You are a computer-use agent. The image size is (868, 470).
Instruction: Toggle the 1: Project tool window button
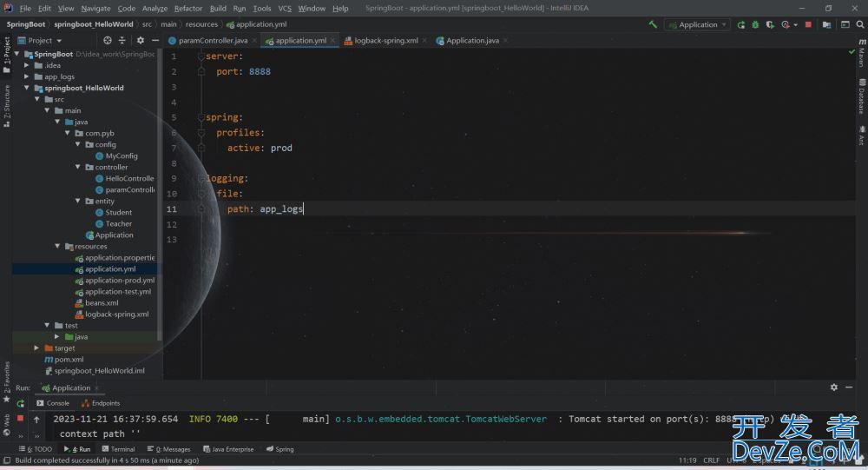coord(7,55)
